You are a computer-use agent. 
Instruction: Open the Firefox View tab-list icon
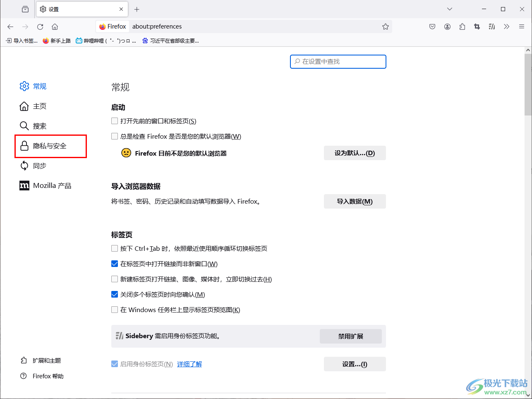[x=25, y=9]
